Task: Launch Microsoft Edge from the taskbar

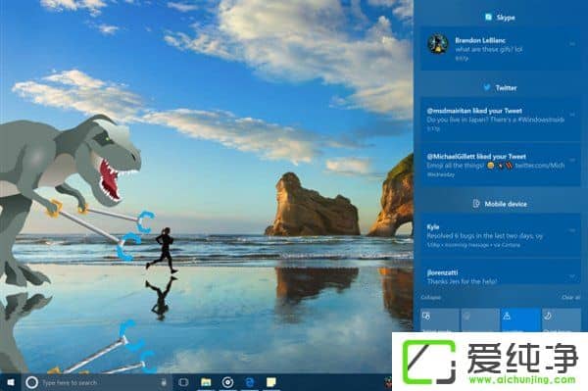Action: [249, 382]
